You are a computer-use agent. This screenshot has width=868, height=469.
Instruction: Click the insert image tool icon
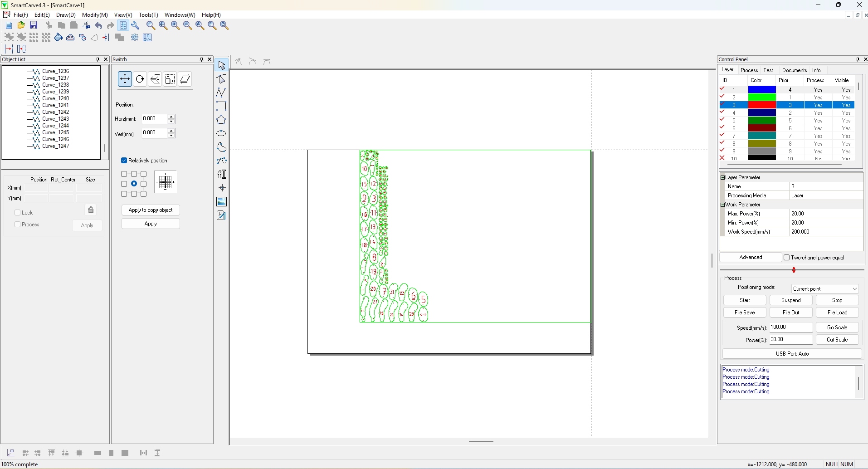[221, 201]
